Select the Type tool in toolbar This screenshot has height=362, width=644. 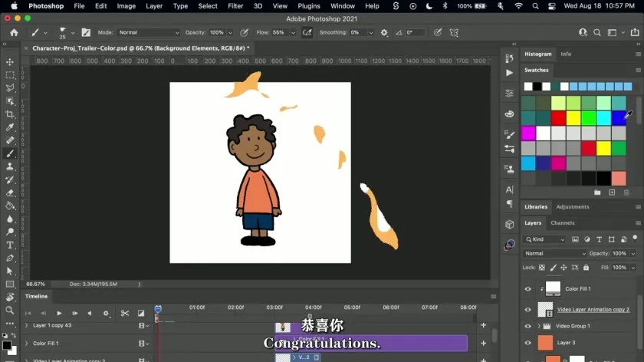[x=10, y=245]
